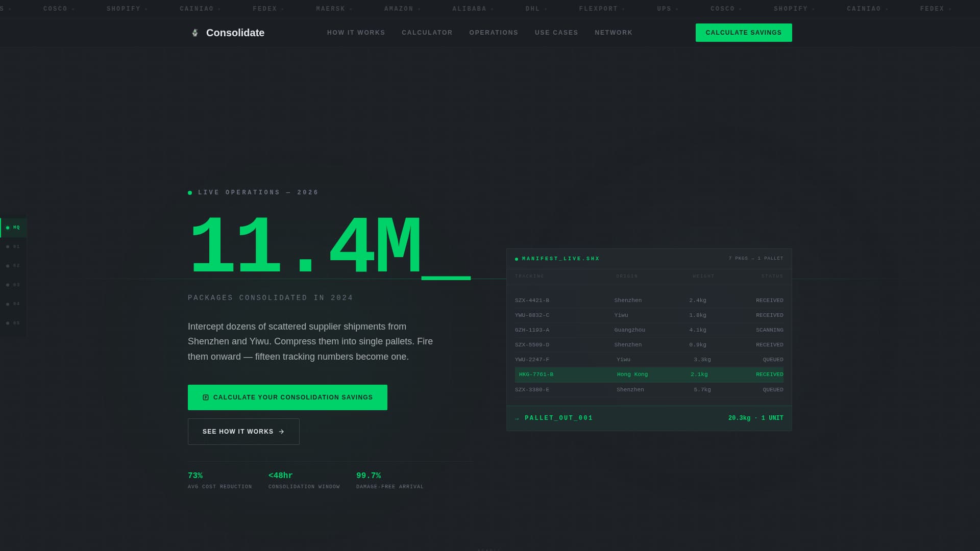Click the calculator icon in the green savings button
This screenshot has height=551, width=980.
tap(206, 397)
